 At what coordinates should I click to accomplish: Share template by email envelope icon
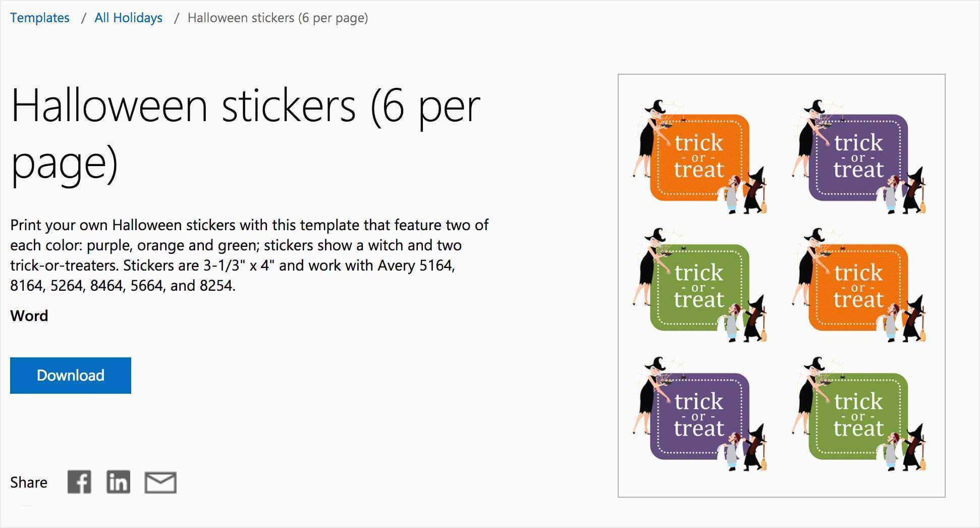(160, 483)
